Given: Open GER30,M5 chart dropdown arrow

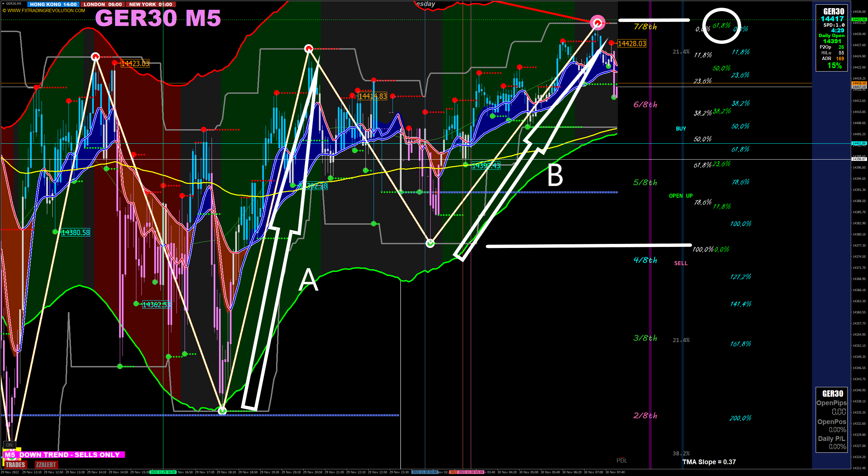Looking at the screenshot, I should (3, 4).
